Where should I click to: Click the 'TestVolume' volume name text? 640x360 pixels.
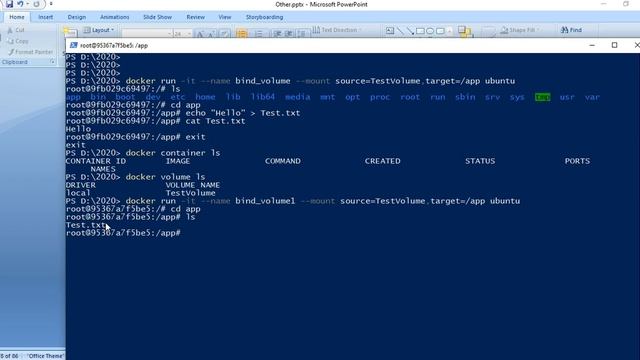[x=191, y=193]
